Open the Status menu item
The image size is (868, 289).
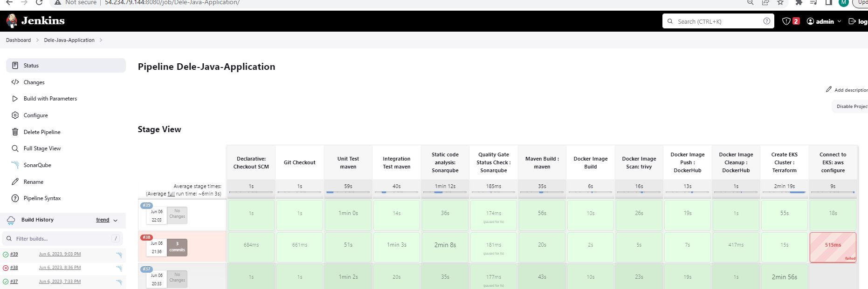tap(66, 66)
